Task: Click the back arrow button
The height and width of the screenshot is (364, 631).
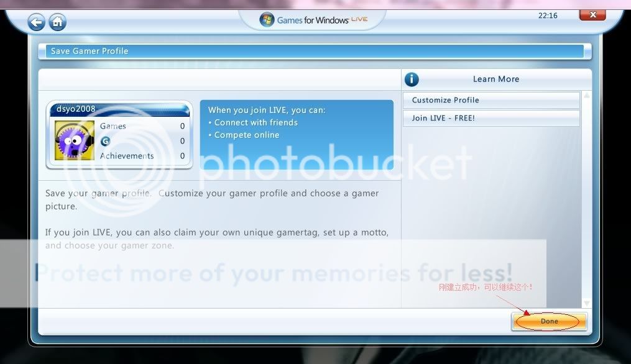Action: click(x=37, y=22)
